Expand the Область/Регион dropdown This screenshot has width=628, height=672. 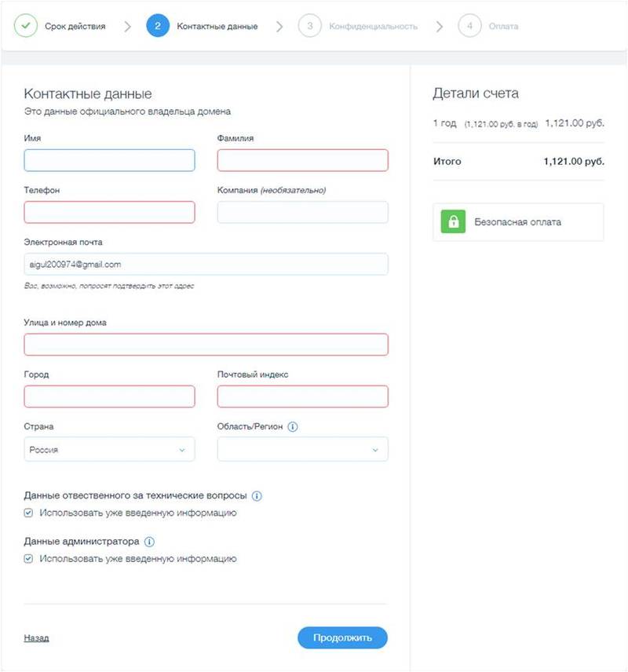(302, 450)
